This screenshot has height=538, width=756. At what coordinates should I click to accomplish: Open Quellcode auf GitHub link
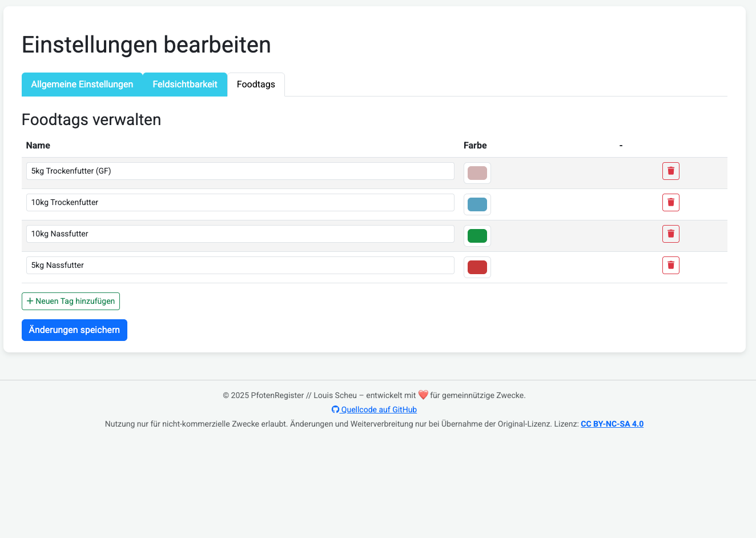point(375,409)
